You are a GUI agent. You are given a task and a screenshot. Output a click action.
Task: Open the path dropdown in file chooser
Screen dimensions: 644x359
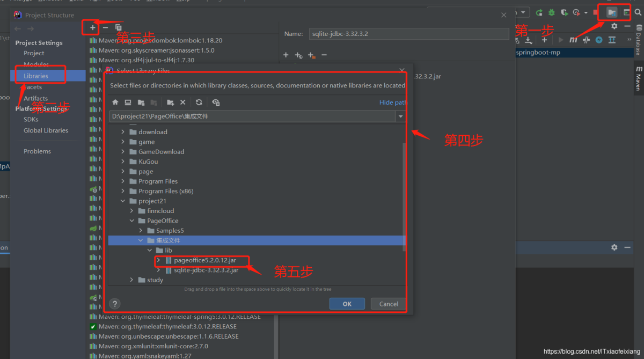pos(400,116)
